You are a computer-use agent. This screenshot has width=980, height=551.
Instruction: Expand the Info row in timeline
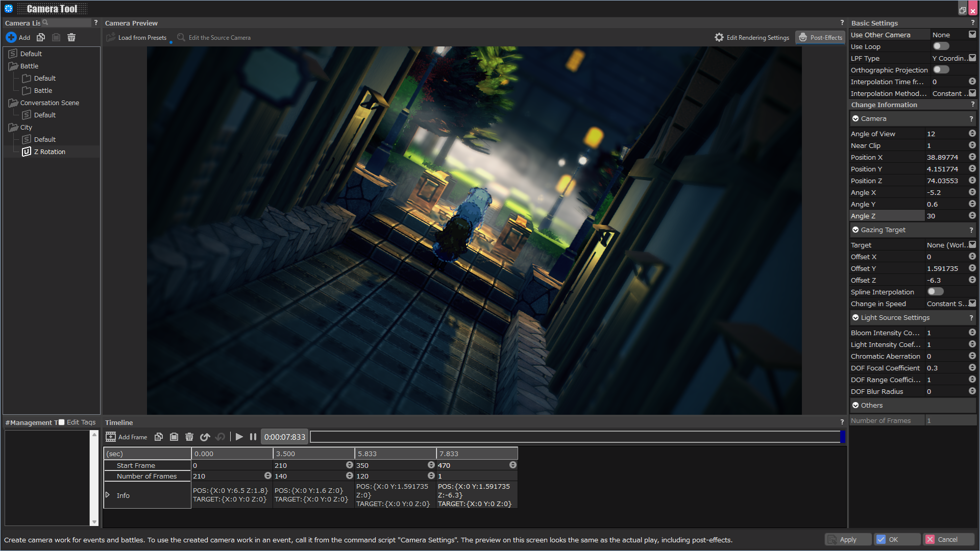click(108, 495)
